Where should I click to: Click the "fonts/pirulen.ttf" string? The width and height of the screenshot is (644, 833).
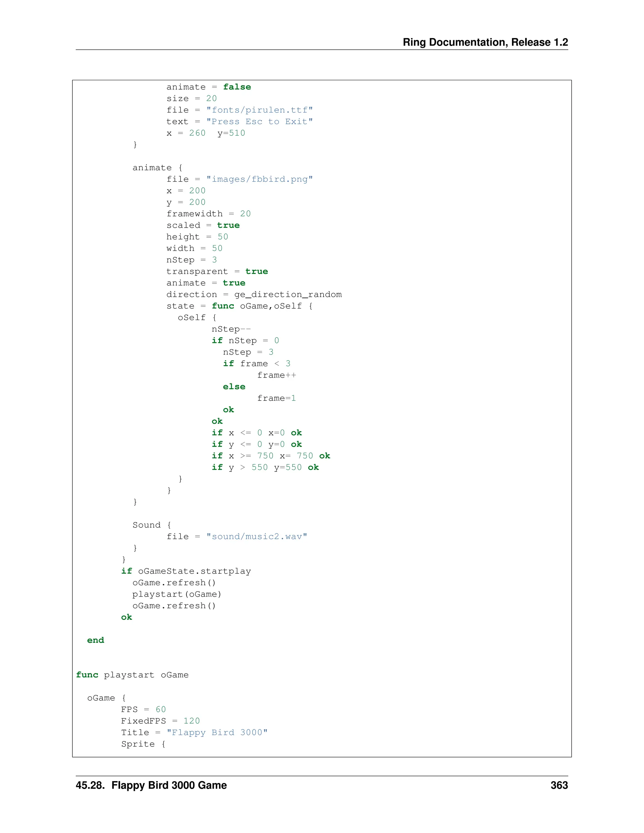point(259,110)
